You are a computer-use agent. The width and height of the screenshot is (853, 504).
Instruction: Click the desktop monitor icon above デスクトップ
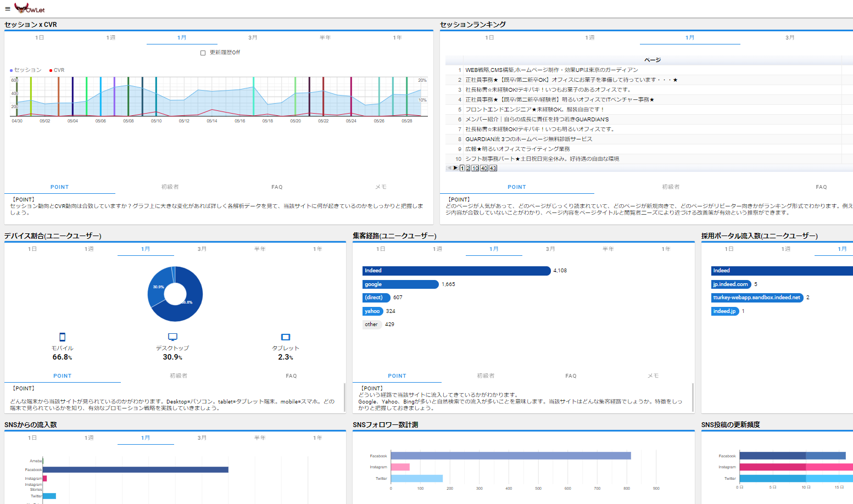[x=172, y=337]
